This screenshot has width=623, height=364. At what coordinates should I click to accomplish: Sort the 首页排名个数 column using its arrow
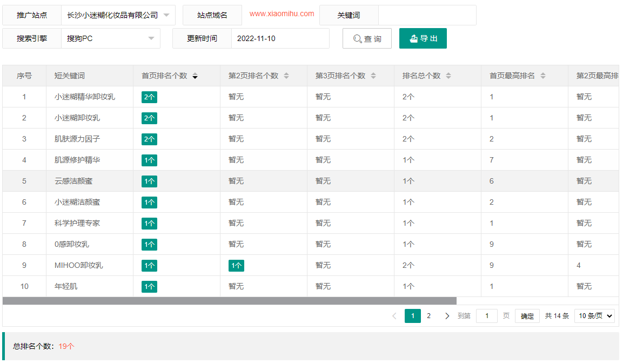pos(195,76)
